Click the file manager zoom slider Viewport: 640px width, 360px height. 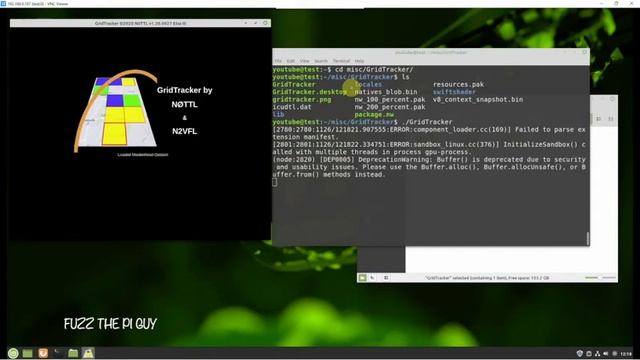pyautogui.click(x=600, y=278)
